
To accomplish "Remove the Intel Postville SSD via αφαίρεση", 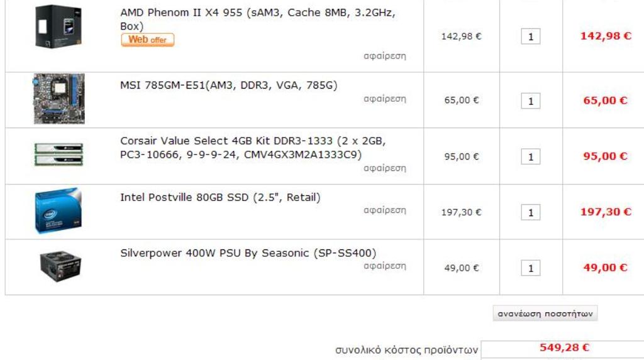I will click(x=385, y=210).
